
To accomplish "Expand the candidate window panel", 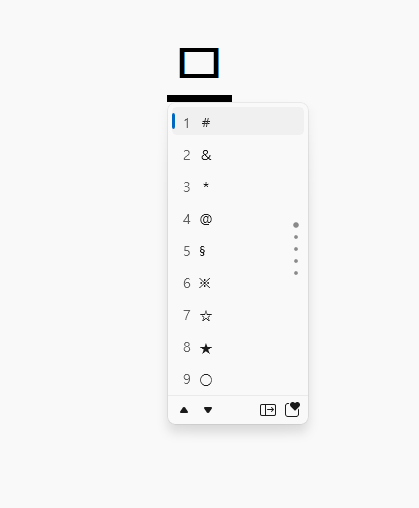I will click(268, 410).
